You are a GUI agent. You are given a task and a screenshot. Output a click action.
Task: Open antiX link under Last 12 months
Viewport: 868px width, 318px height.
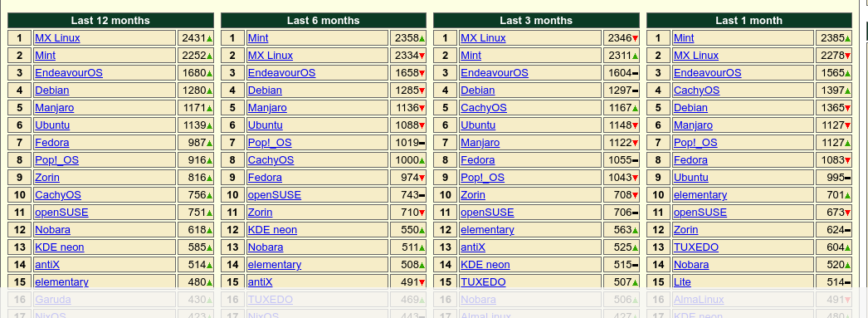point(47,265)
